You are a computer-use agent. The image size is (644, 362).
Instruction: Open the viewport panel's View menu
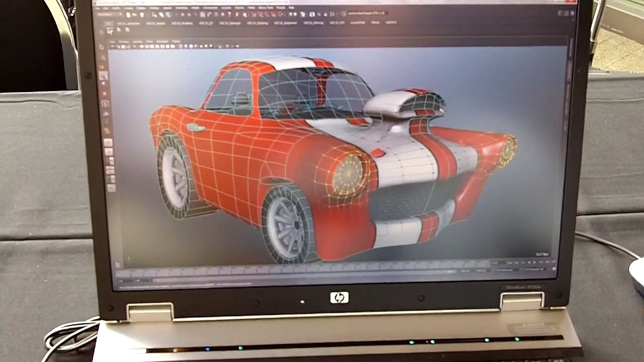pos(113,41)
